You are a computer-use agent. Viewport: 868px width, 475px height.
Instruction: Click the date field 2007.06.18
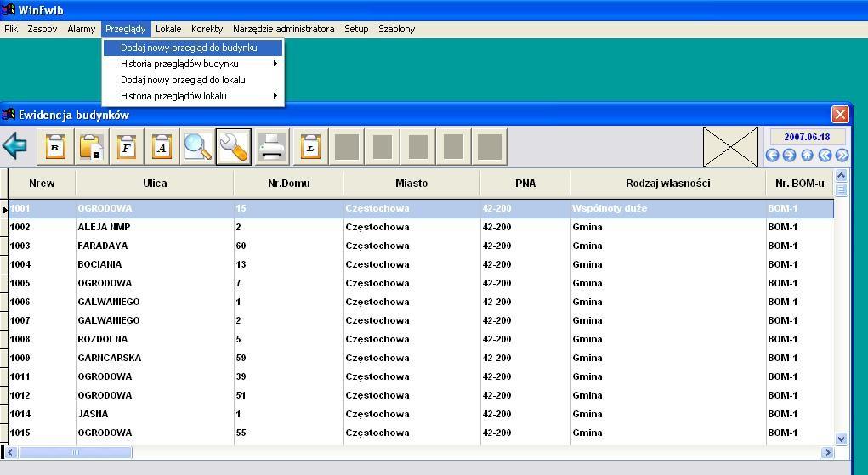tap(807, 137)
